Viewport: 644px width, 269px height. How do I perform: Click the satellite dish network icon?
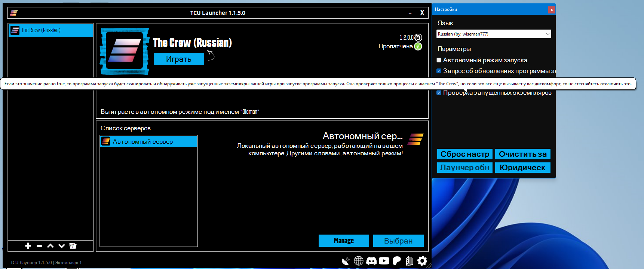click(346, 261)
